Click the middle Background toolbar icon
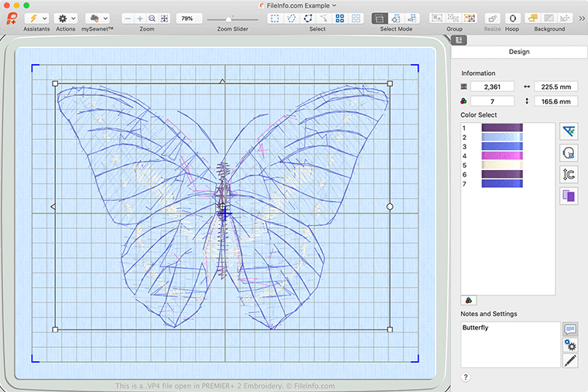 pos(549,18)
